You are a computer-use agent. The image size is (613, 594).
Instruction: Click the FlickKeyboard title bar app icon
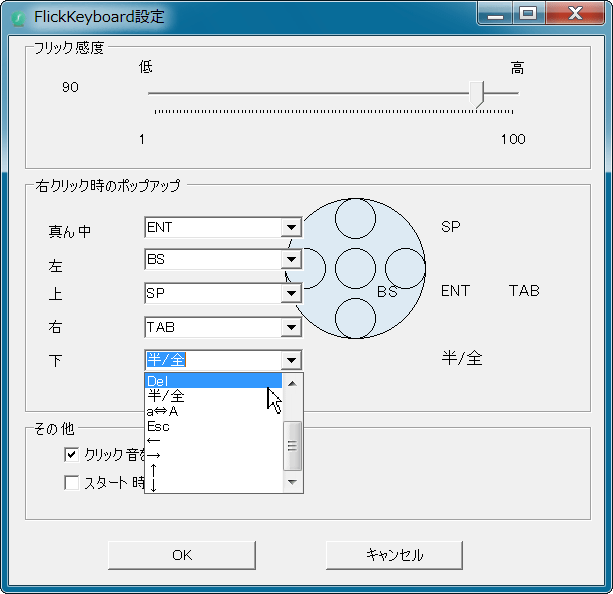[x=18, y=18]
